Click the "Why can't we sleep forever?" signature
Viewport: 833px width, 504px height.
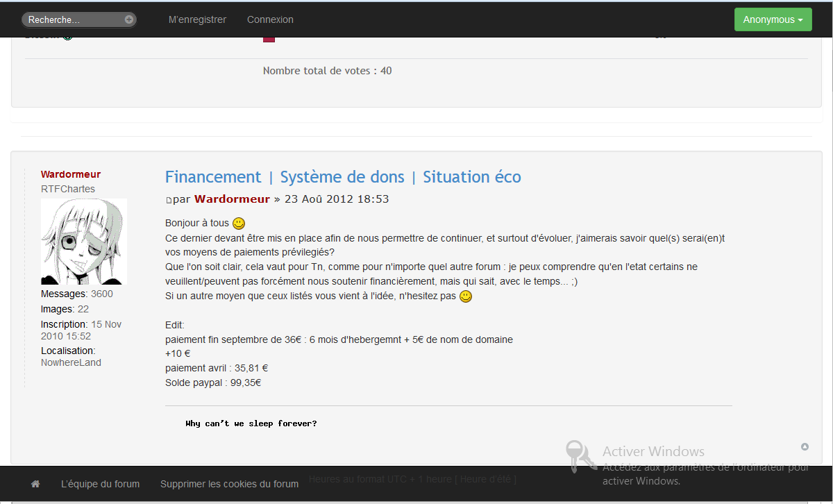point(251,423)
